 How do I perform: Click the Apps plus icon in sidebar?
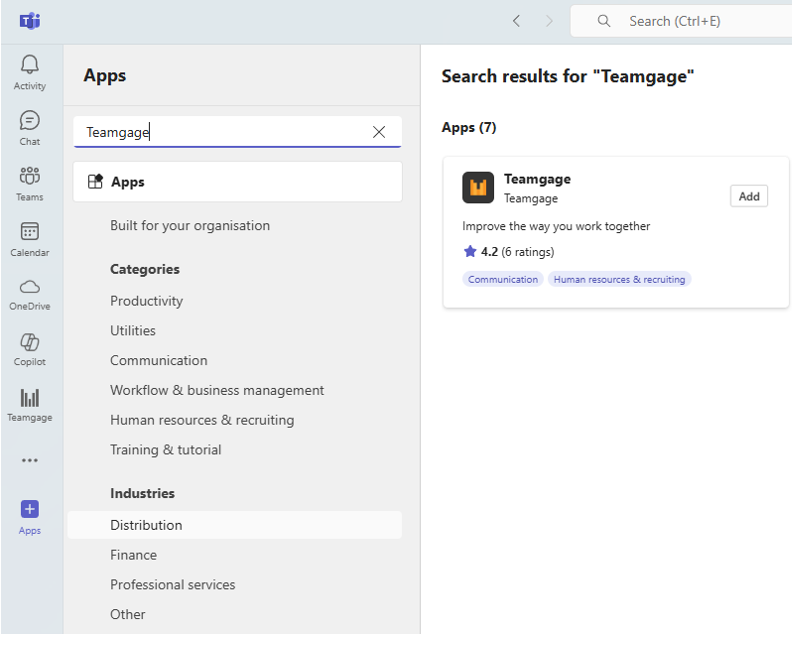click(x=30, y=509)
